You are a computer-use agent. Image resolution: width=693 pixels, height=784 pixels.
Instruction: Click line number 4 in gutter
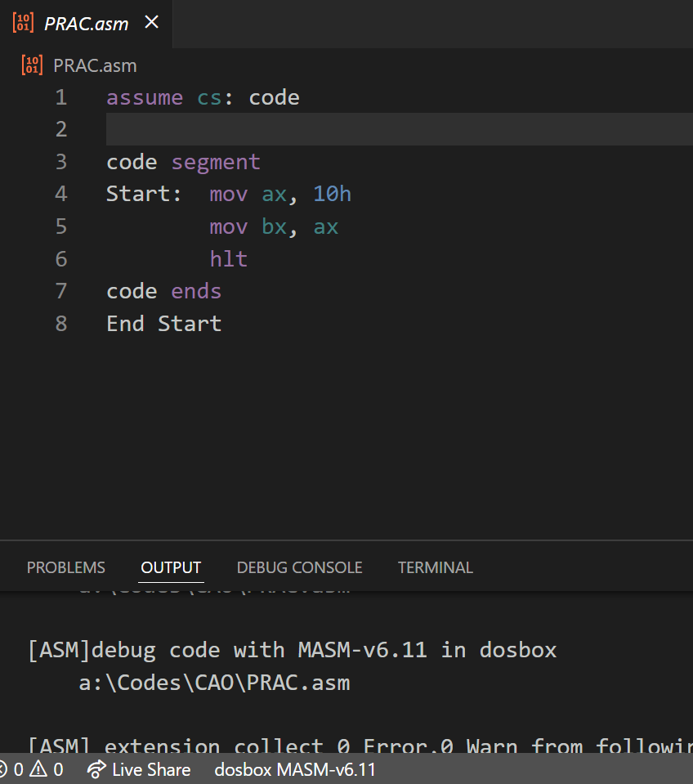coord(61,194)
